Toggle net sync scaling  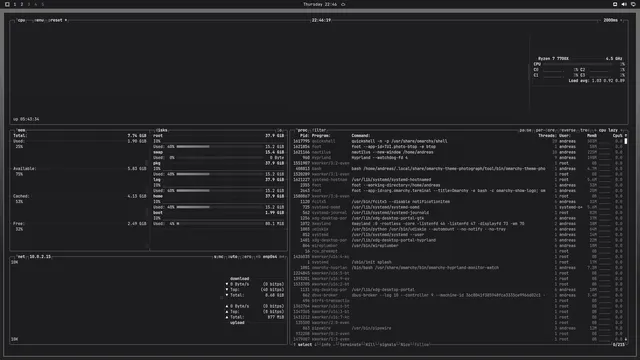pos(219,257)
